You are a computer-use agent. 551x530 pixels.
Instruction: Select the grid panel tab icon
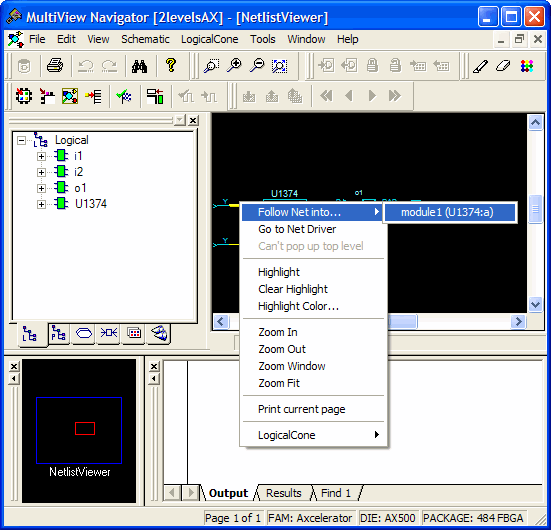(x=134, y=333)
